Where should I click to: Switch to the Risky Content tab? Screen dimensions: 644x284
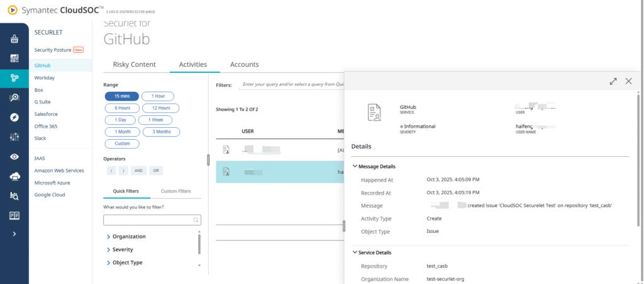[134, 64]
